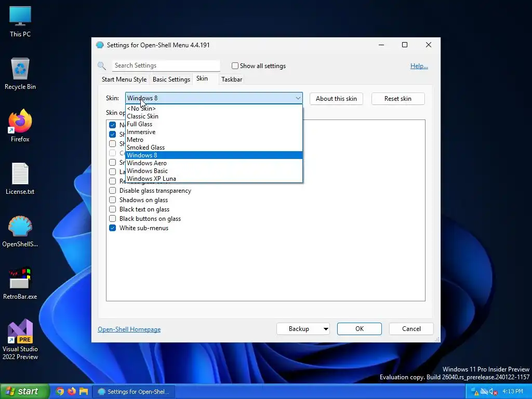
Task: Open the Recycle Bin desktop icon
Action: coord(20,74)
